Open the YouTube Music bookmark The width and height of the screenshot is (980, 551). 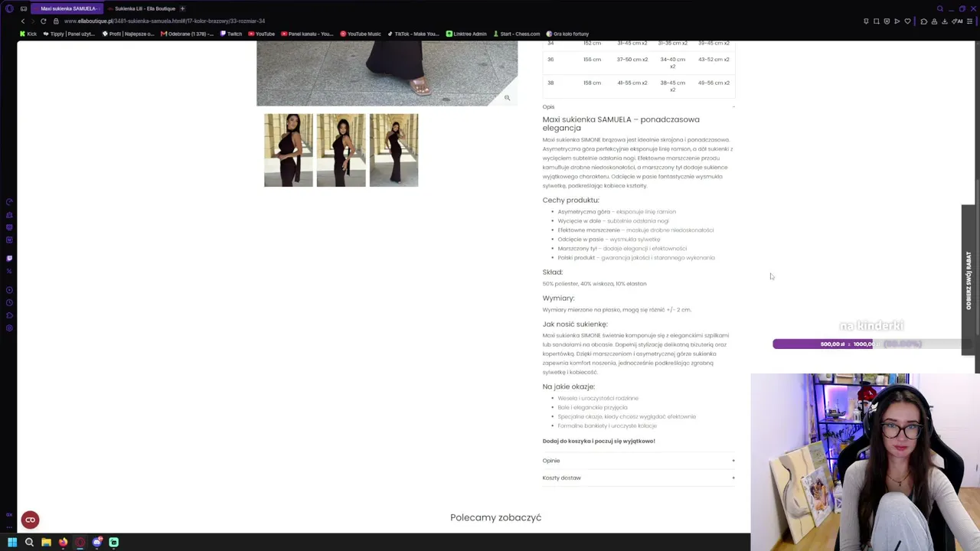click(x=361, y=34)
